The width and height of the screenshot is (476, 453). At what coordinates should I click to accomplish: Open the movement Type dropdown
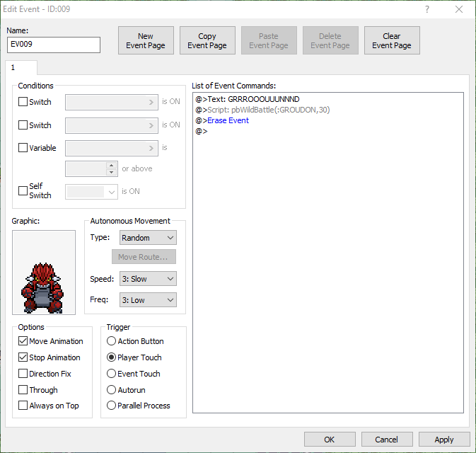coord(147,238)
